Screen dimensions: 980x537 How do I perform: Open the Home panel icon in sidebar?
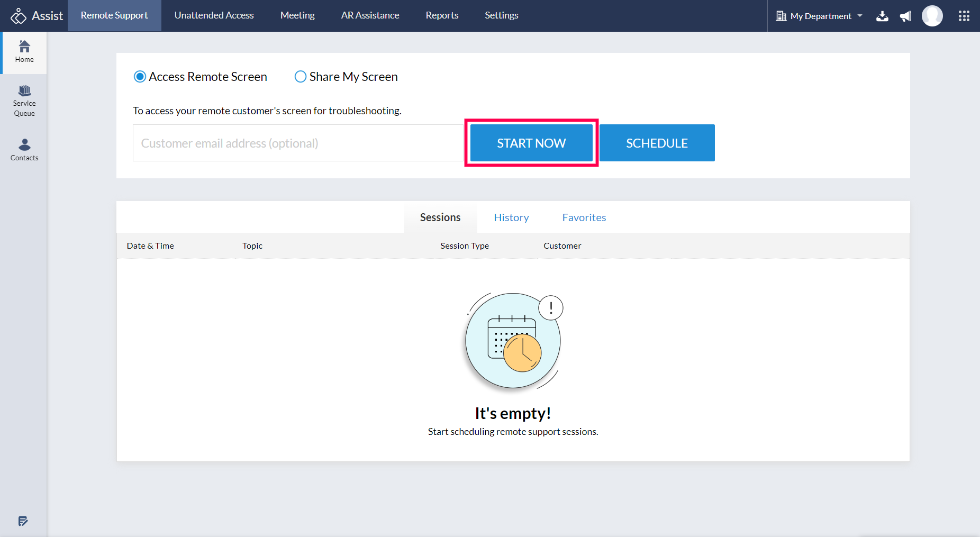coord(24,51)
